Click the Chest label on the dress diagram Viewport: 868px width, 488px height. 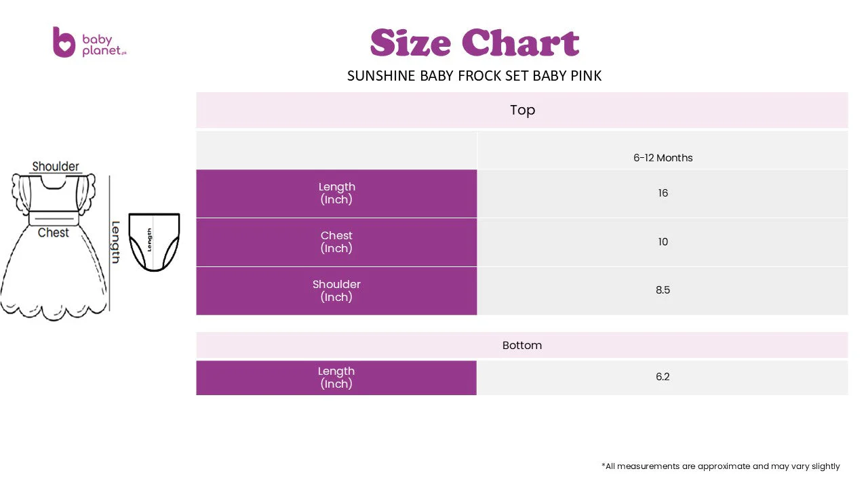[54, 232]
